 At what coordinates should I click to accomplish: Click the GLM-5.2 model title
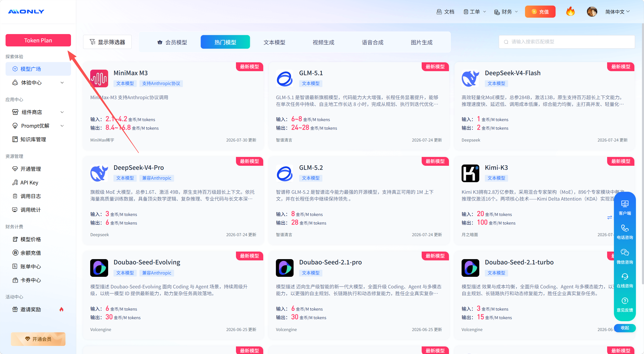click(x=311, y=168)
